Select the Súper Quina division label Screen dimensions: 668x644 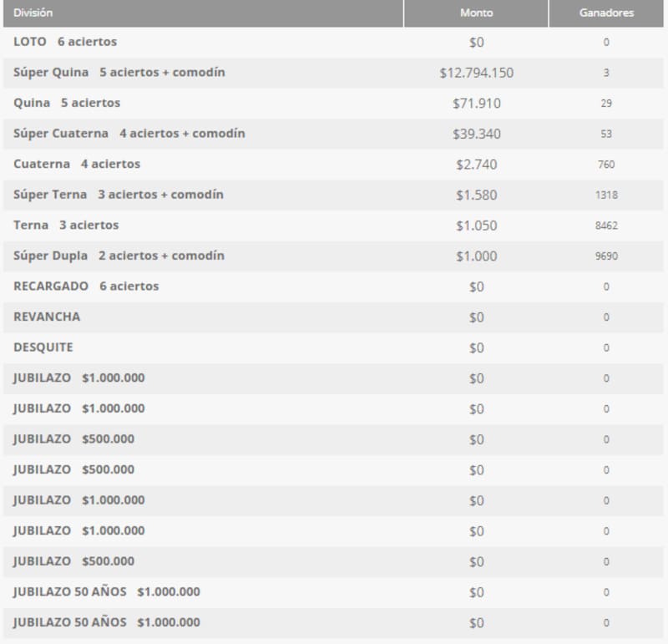(x=119, y=73)
